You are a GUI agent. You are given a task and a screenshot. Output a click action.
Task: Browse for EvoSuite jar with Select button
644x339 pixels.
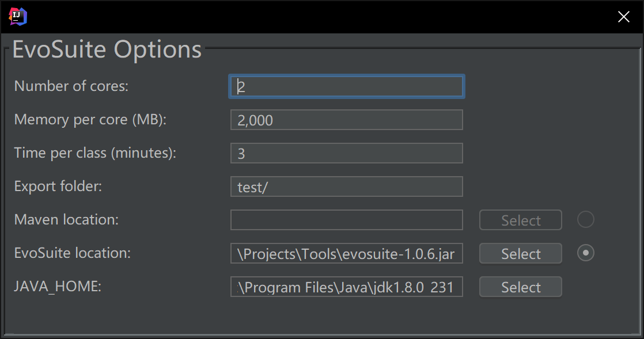[x=520, y=253]
